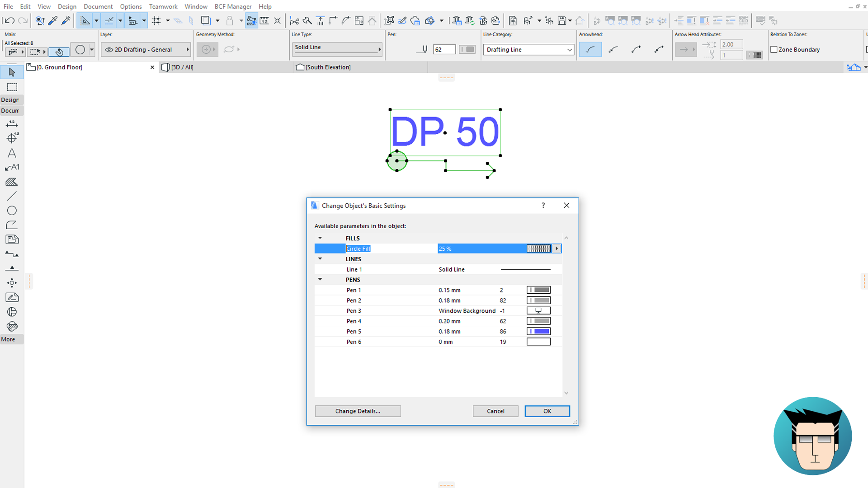Viewport: 868px width, 488px height.
Task: Click the Undo icon
Action: click(x=9, y=20)
